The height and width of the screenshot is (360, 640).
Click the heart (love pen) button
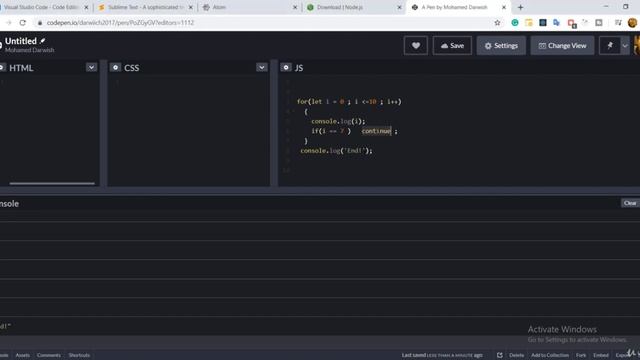pos(416,45)
